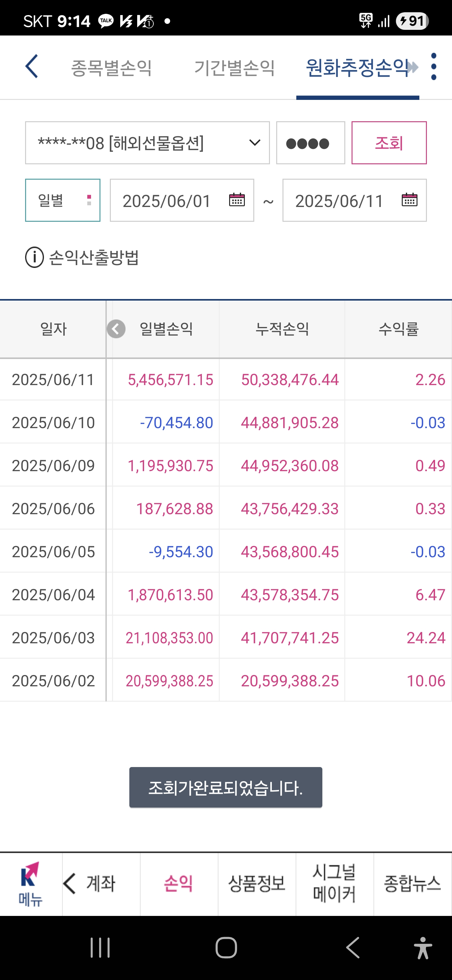Viewport: 452px width, 980px height.
Task: Tap daily profit value 21,108,353.00
Action: tap(169, 638)
